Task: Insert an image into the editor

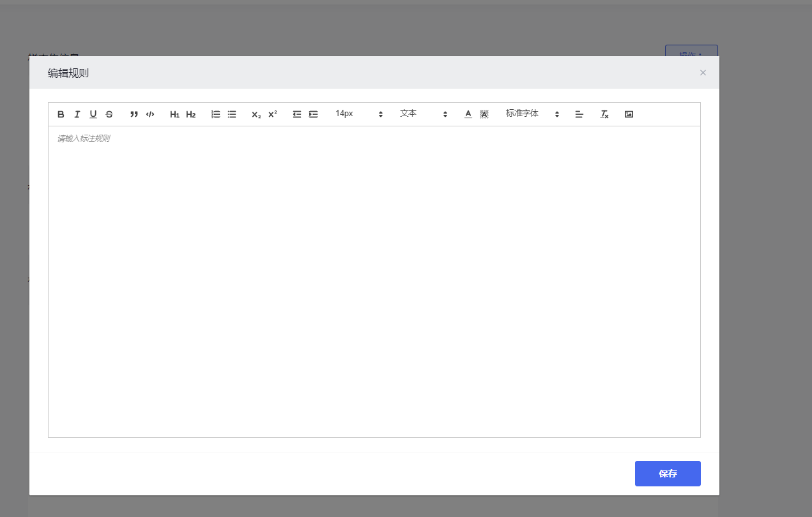Action: click(629, 114)
